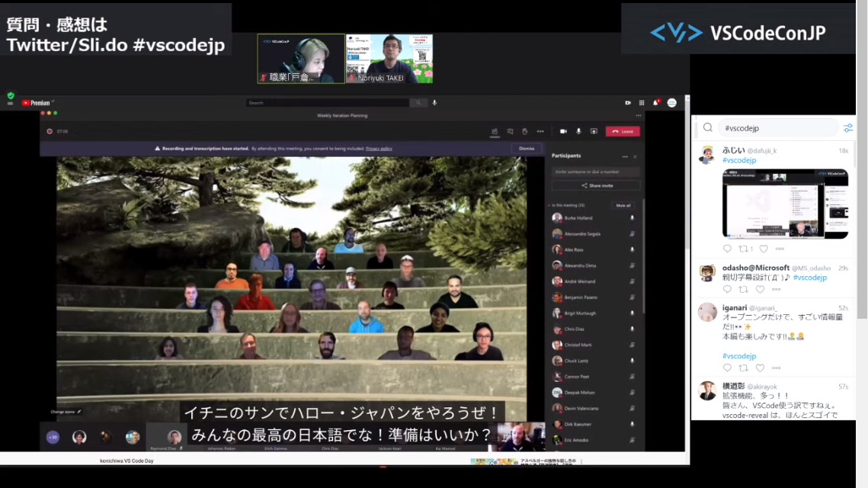Image resolution: width=868 pixels, height=488 pixels.
Task: Leave the Teams meeting
Action: 623,132
